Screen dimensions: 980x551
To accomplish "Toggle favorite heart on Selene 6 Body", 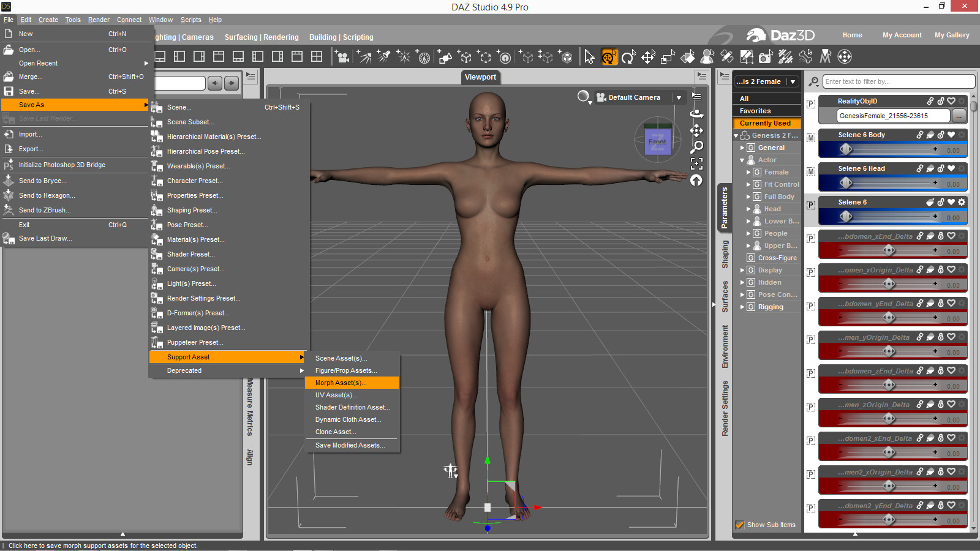I will [x=951, y=135].
